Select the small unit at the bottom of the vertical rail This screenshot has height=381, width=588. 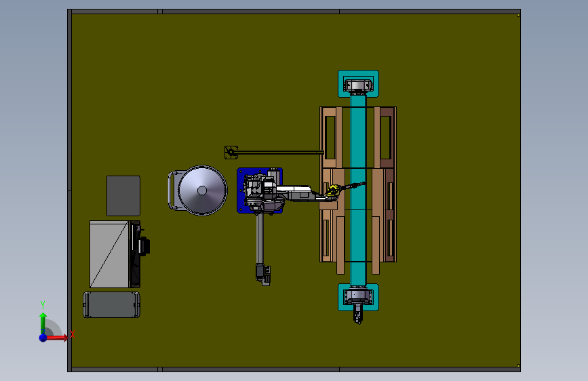point(263,275)
